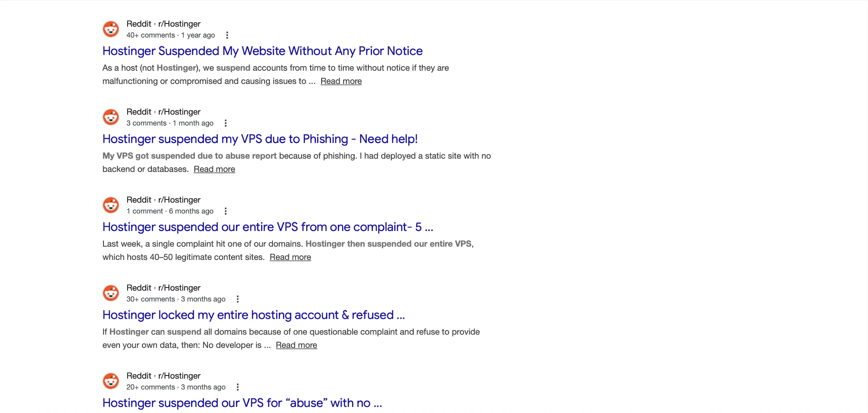The height and width of the screenshot is (413, 868).
Task: Open the three-dot menu for the 20+ comments result
Action: tap(237, 387)
